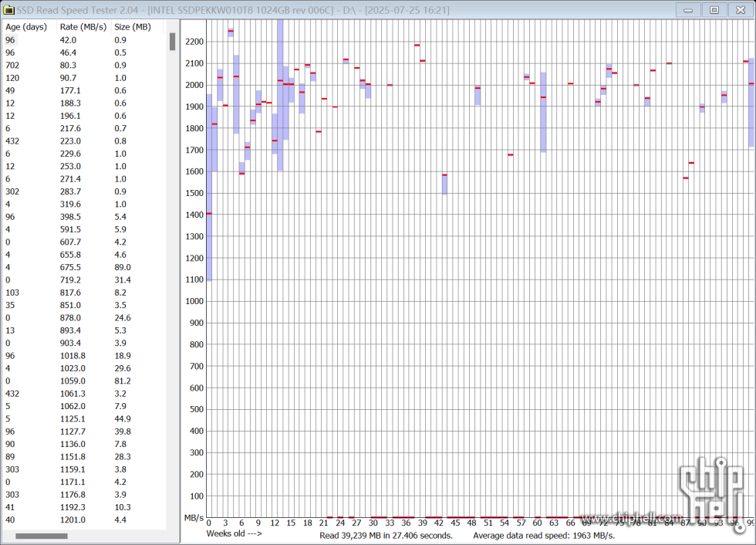Click the week 42 label on the horizontal axis

click(438, 523)
